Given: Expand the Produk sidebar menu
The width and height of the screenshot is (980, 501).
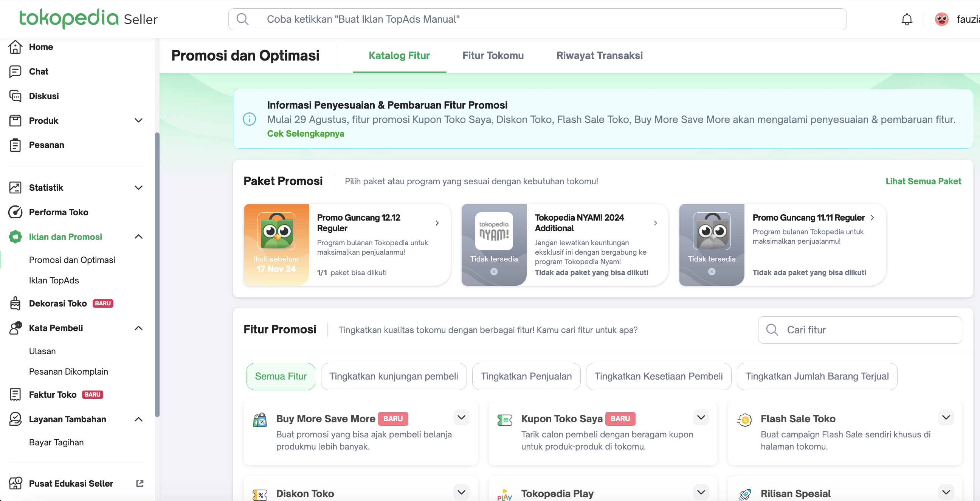Looking at the screenshot, I should 138,120.
